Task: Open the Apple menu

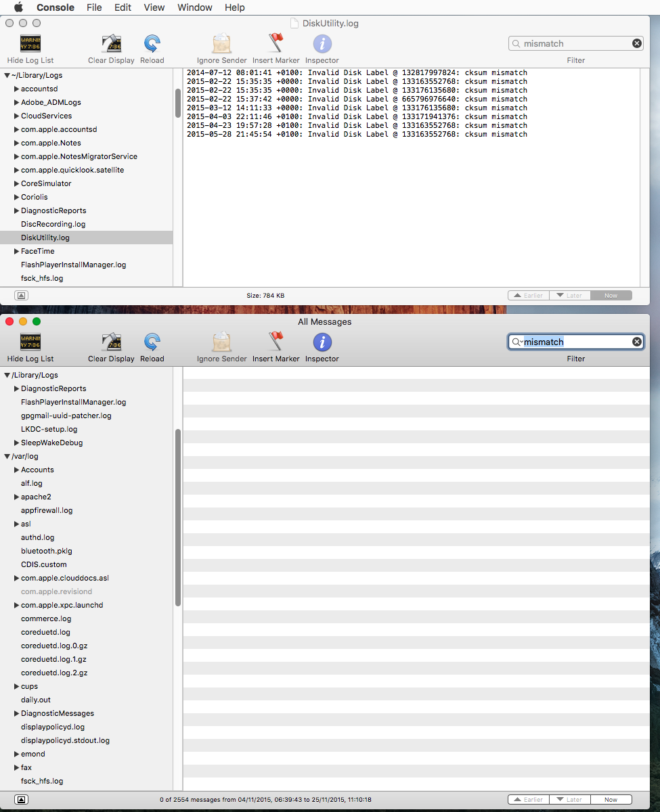Action: click(x=18, y=7)
